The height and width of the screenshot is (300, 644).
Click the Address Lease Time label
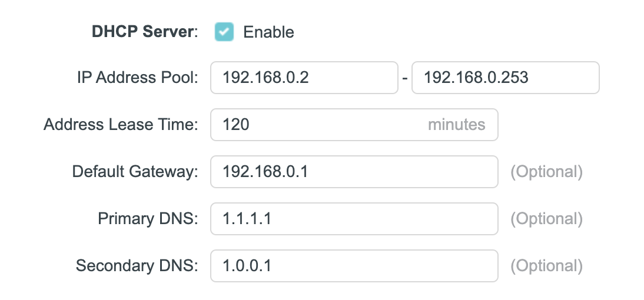point(121,125)
